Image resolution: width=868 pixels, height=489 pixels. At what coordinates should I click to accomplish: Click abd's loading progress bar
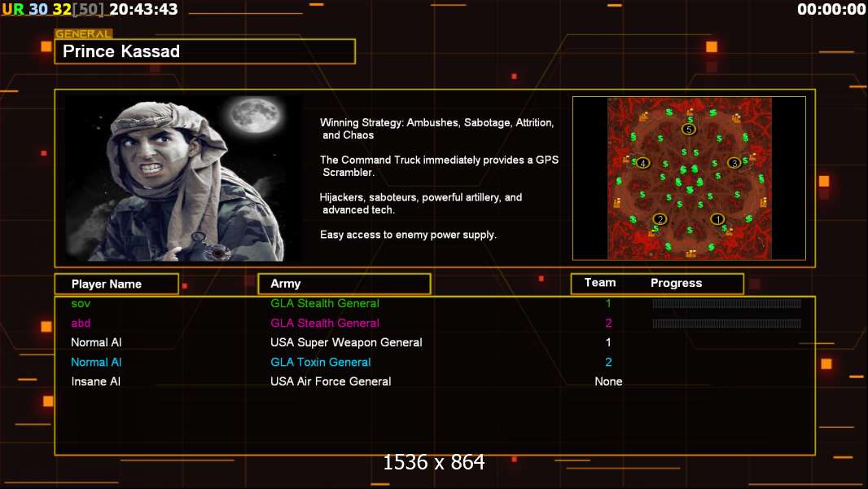(726, 323)
